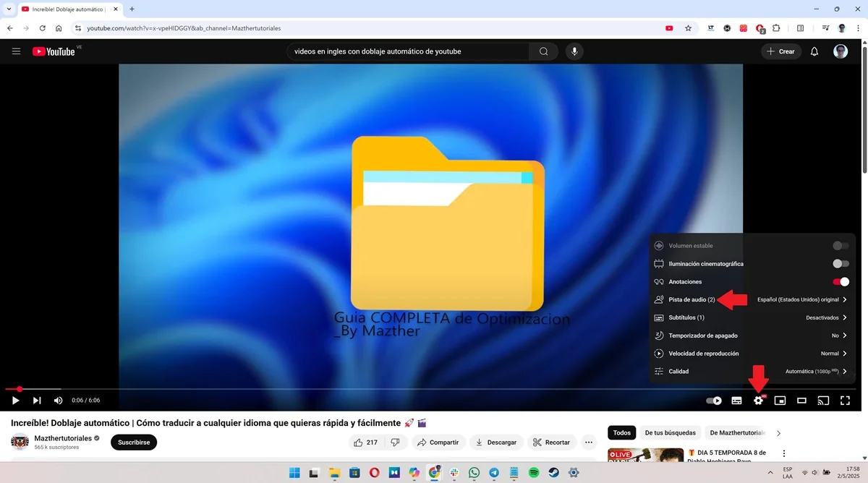Viewport: 868px width, 483px height.
Task: Skip to the next video
Action: tap(37, 401)
